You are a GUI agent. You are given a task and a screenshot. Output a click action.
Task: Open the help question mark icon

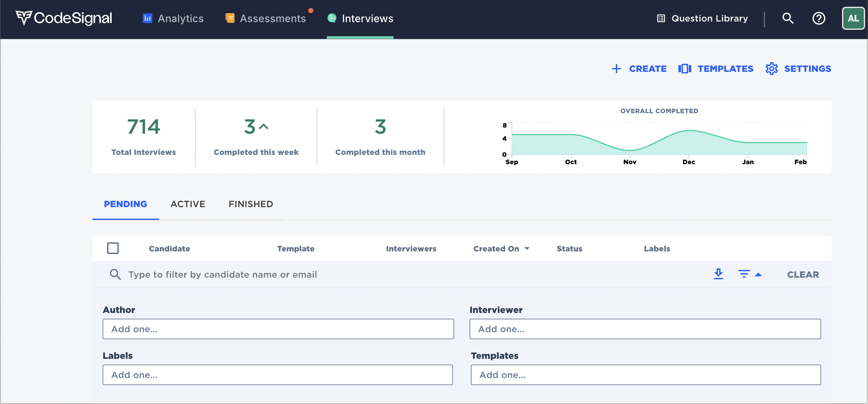pos(819,18)
